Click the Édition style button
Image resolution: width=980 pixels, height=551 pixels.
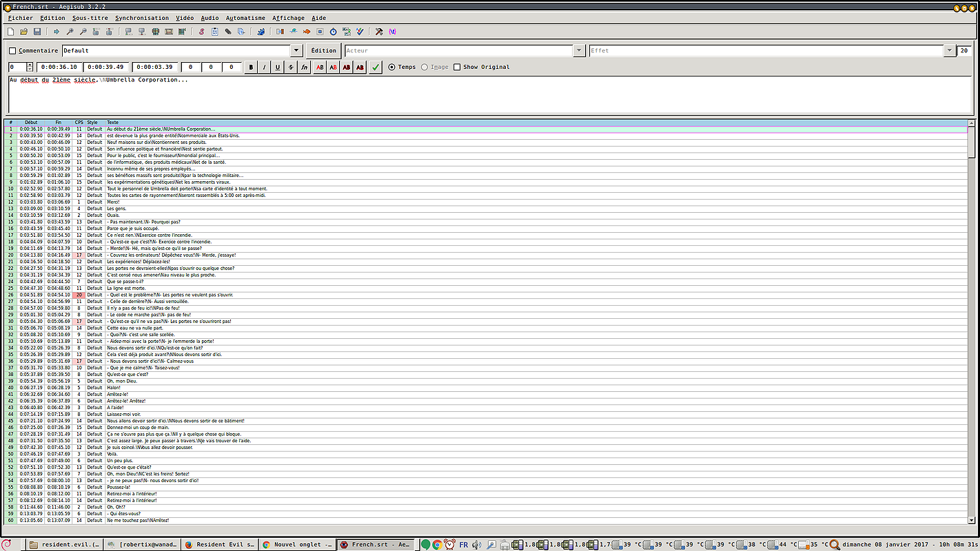(323, 50)
